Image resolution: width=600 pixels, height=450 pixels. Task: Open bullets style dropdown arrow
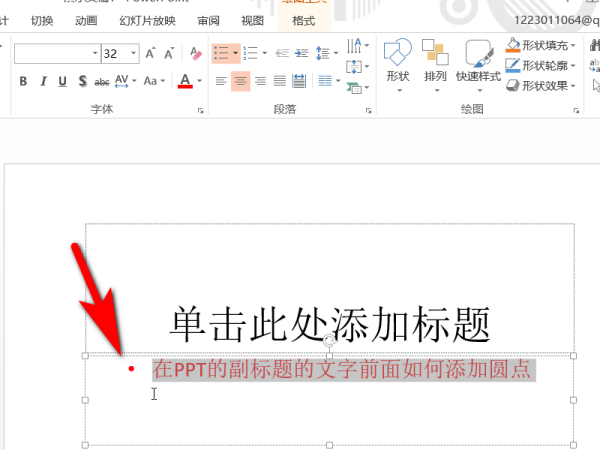pos(235,53)
